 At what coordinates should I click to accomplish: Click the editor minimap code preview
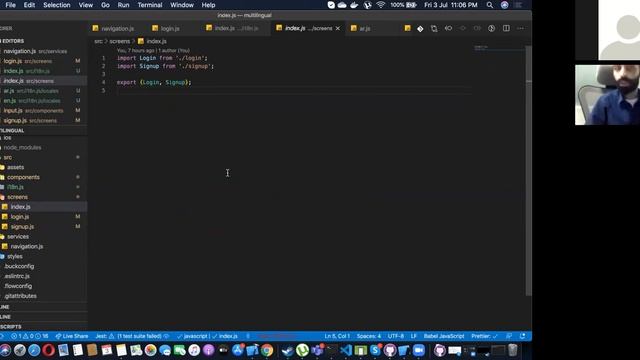click(x=481, y=48)
